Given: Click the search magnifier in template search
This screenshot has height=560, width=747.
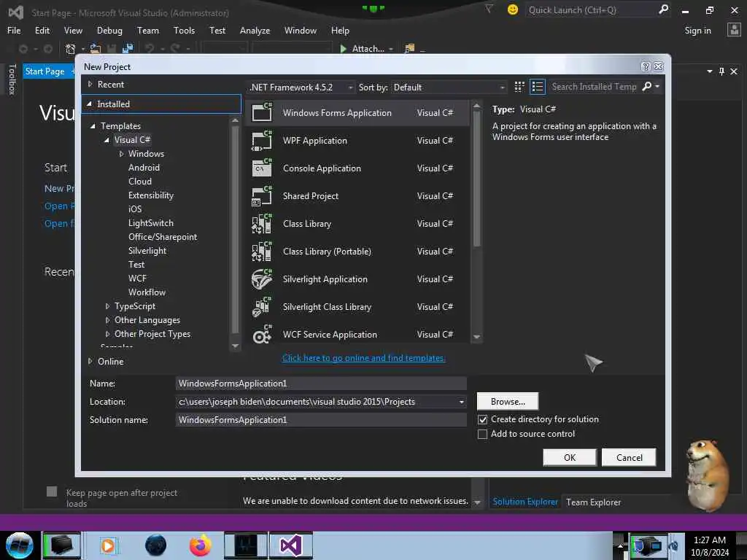Looking at the screenshot, I should tap(647, 86).
